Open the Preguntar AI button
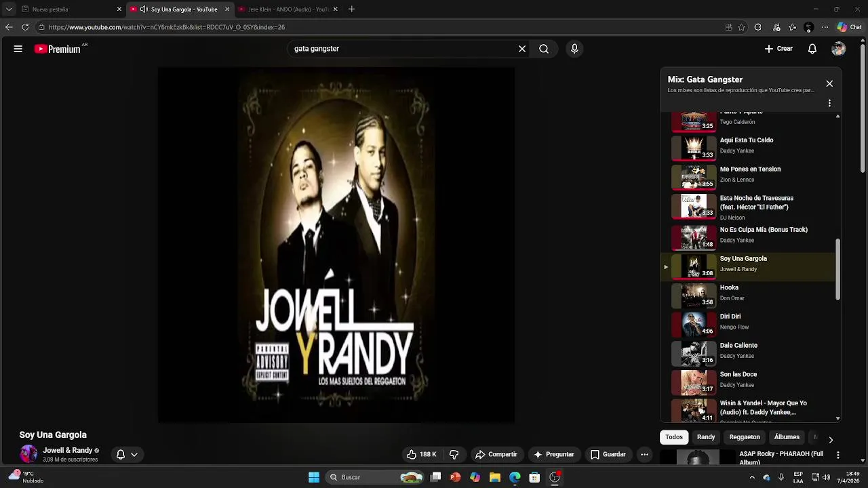Viewport: 868px width, 488px height. point(554,454)
